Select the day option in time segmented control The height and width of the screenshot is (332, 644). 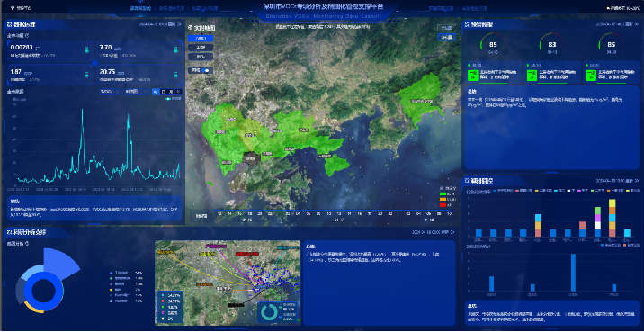click(163, 92)
